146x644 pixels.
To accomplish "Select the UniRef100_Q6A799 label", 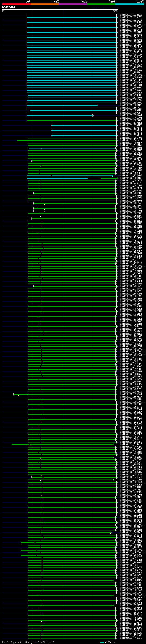I will tap(131, 555).
